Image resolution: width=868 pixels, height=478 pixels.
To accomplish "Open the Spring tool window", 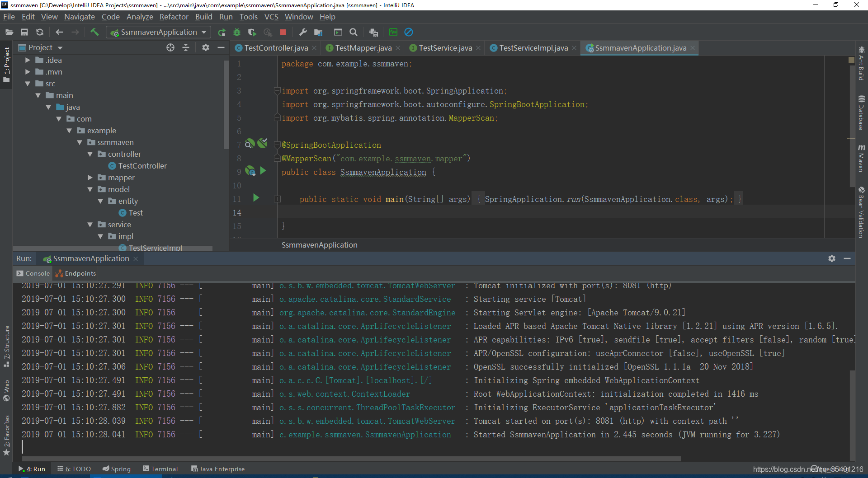I will 117,469.
